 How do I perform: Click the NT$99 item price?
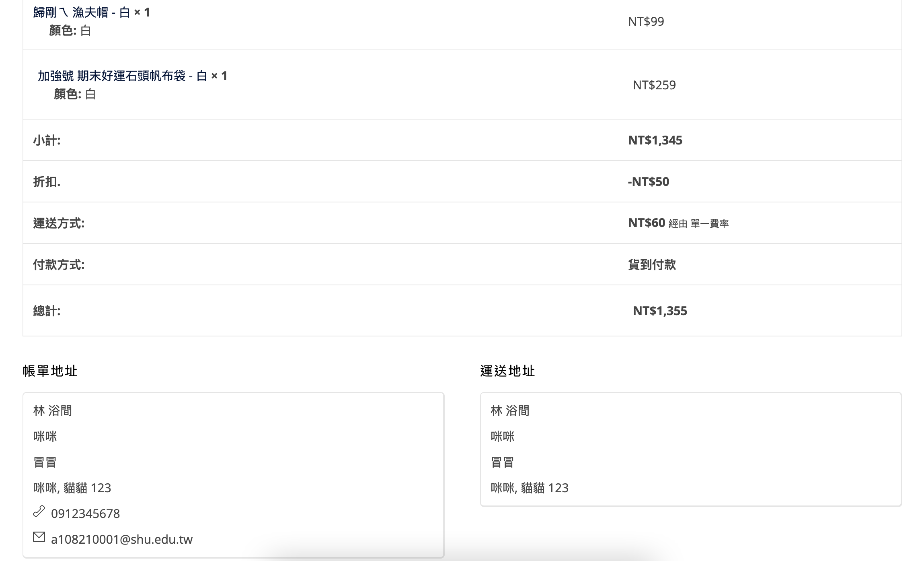coord(646,21)
